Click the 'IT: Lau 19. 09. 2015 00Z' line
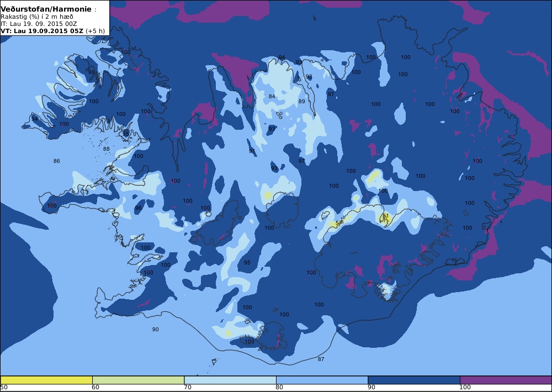 [x=39, y=24]
